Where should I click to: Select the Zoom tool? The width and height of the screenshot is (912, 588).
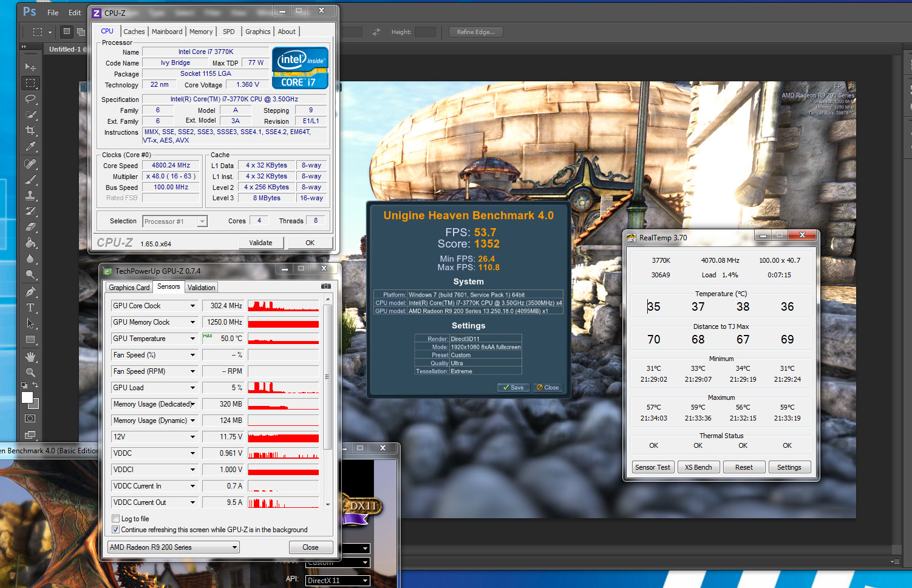[x=30, y=373]
